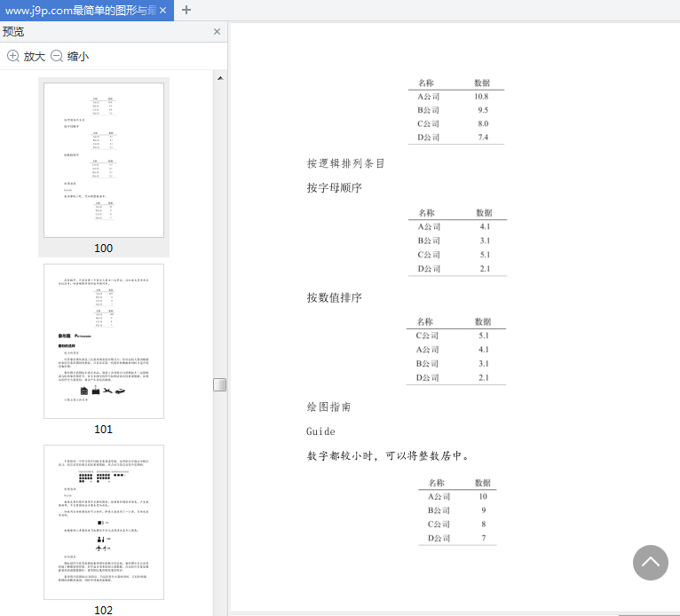Click the heading 按逻辑排列条目

click(x=345, y=163)
